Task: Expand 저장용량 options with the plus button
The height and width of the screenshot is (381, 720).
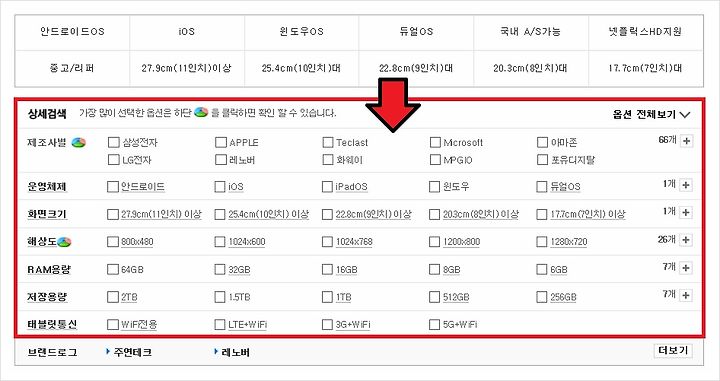Action: [x=686, y=295]
